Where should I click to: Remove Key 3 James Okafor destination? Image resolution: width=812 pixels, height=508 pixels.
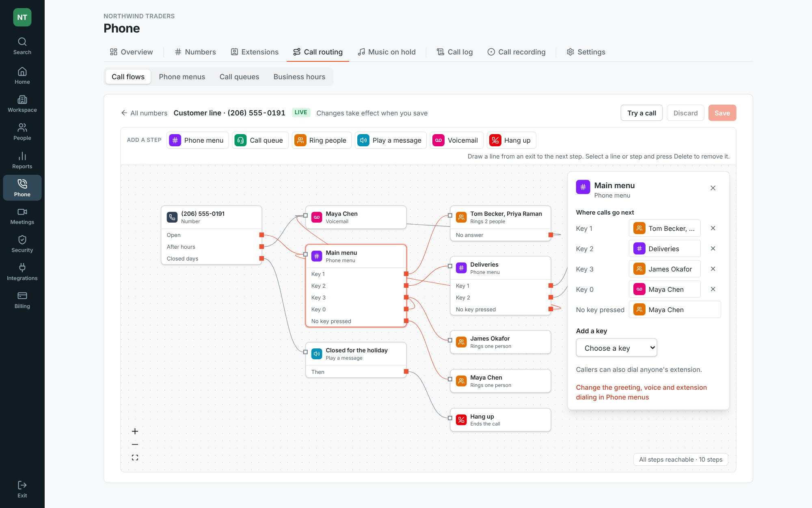[x=713, y=269]
